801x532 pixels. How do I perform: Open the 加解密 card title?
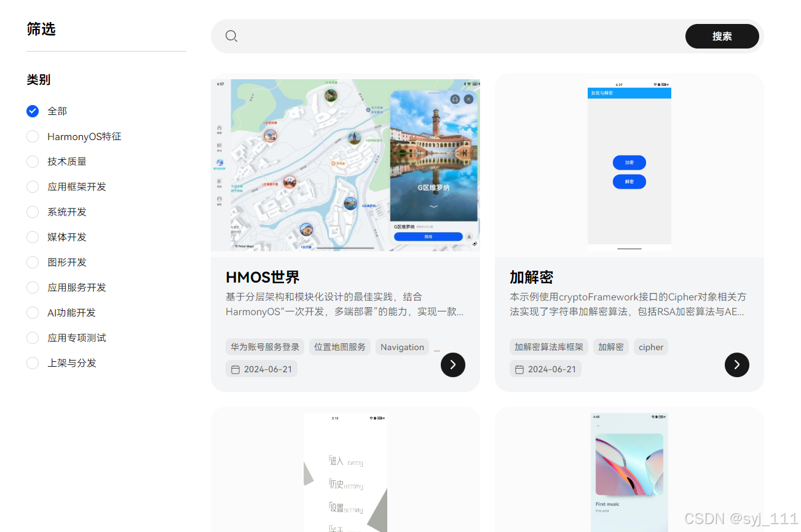pos(532,277)
